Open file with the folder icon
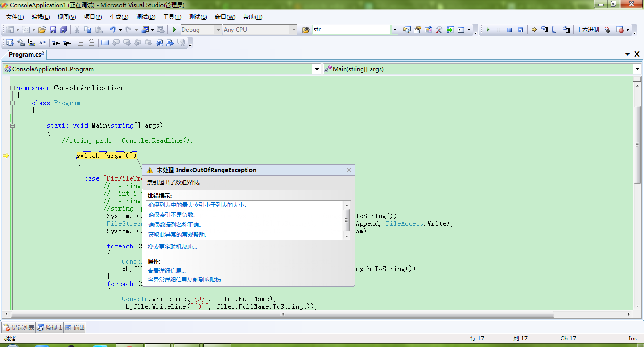The height and width of the screenshot is (347, 644). [x=42, y=30]
